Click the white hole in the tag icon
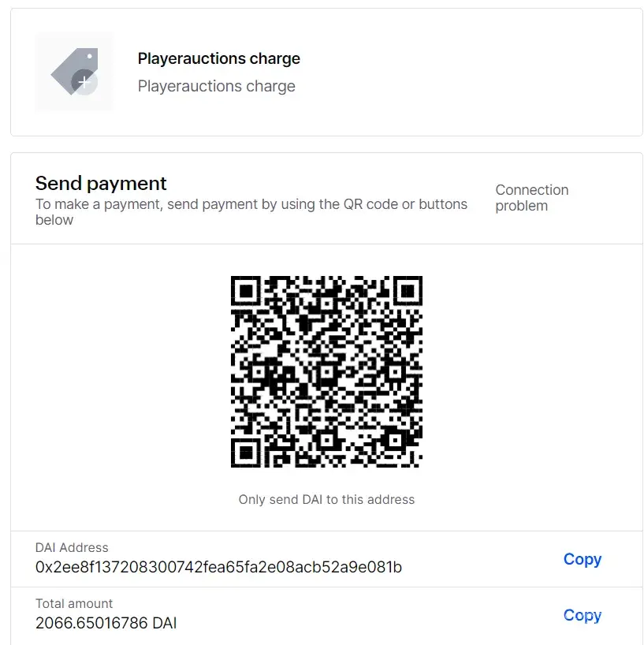Screen dimensions: 644x645 (x=90, y=57)
